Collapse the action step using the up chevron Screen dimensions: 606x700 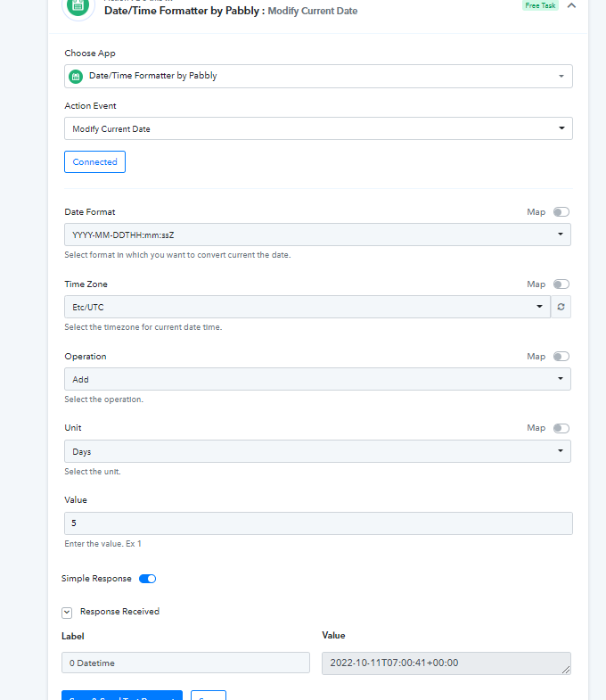click(x=571, y=6)
